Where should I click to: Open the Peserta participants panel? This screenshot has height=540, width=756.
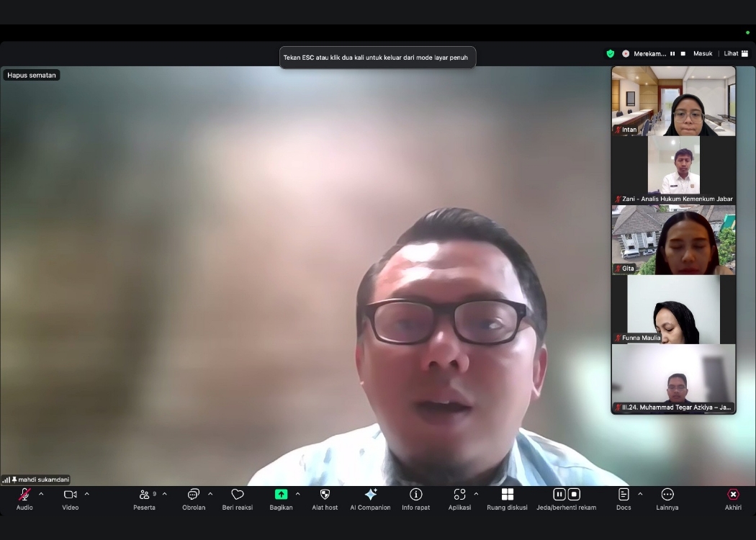pyautogui.click(x=145, y=495)
